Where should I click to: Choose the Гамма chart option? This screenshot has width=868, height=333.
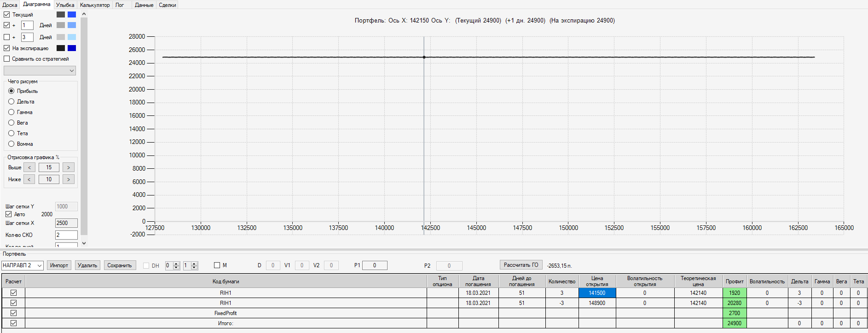12,112
